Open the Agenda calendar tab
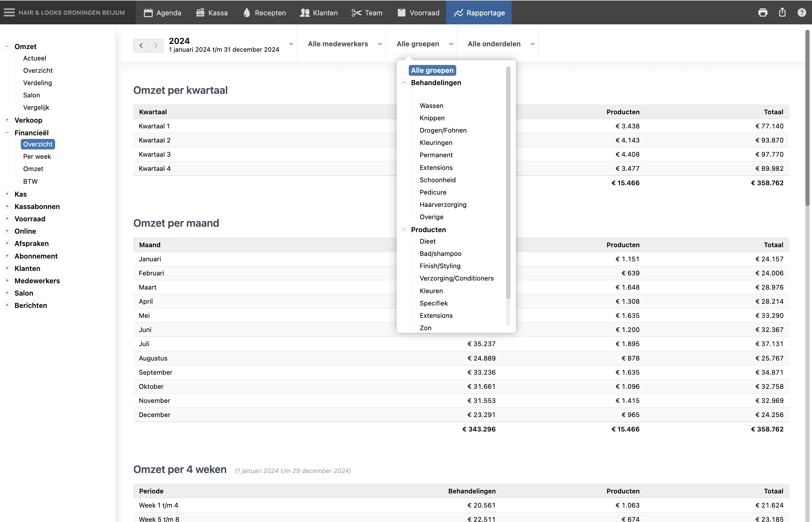812x522 pixels. (163, 13)
